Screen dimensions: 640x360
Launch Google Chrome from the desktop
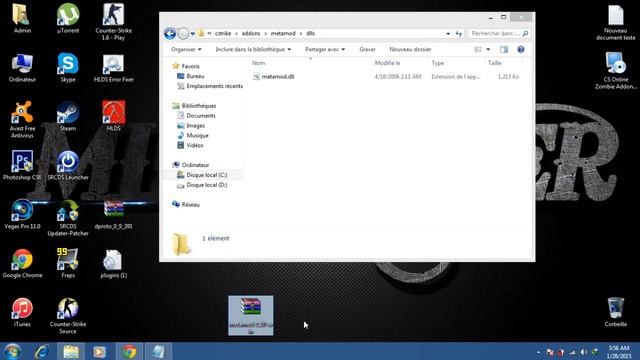[x=22, y=264]
